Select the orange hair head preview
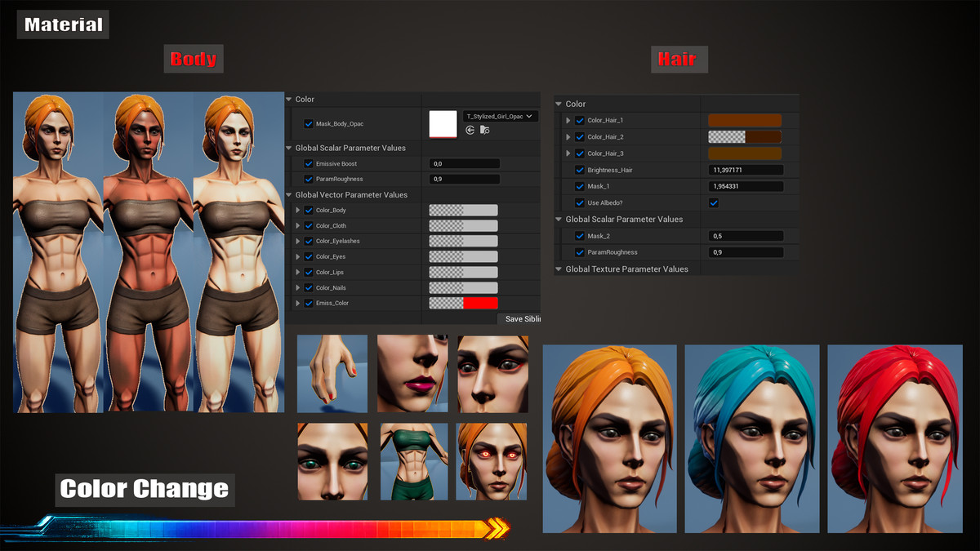 610,439
